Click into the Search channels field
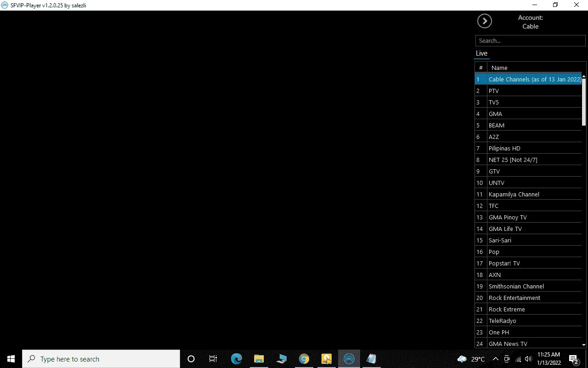 coord(531,40)
